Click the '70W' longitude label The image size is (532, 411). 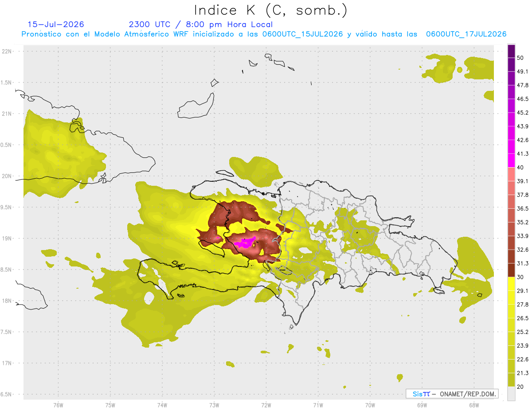(370, 405)
